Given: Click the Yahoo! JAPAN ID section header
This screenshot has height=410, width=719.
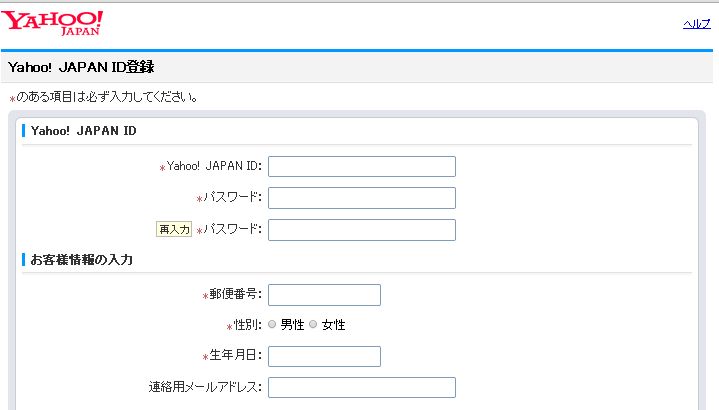Looking at the screenshot, I should 84,131.
